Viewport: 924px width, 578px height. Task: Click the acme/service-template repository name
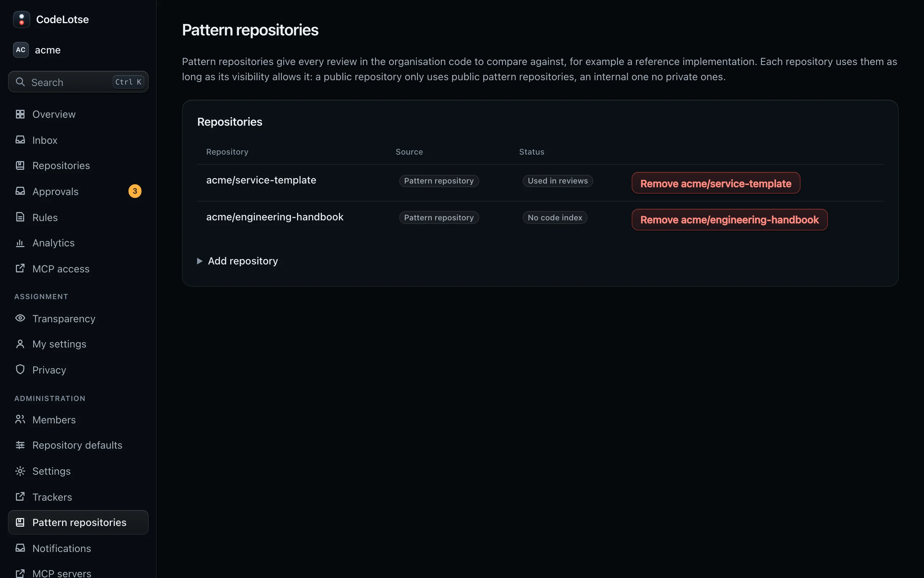[x=261, y=180]
